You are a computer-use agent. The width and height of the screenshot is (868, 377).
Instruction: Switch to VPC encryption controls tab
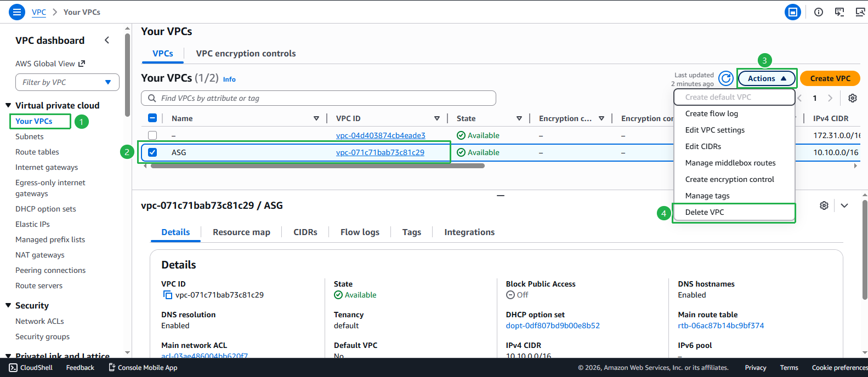[246, 53]
